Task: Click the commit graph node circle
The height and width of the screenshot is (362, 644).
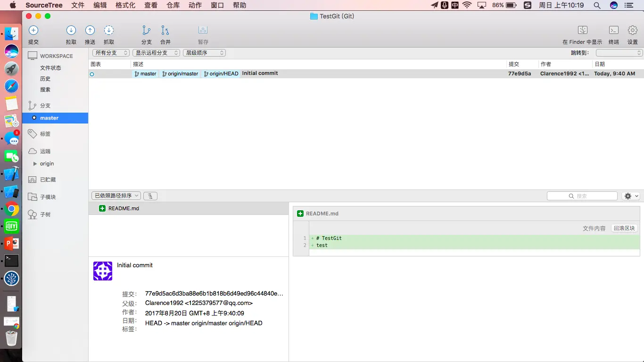Action: [92, 74]
